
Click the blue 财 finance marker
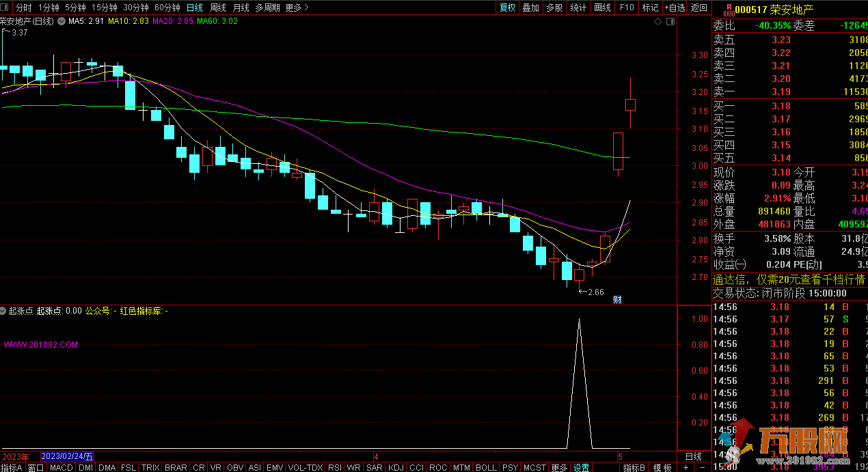[x=617, y=299]
